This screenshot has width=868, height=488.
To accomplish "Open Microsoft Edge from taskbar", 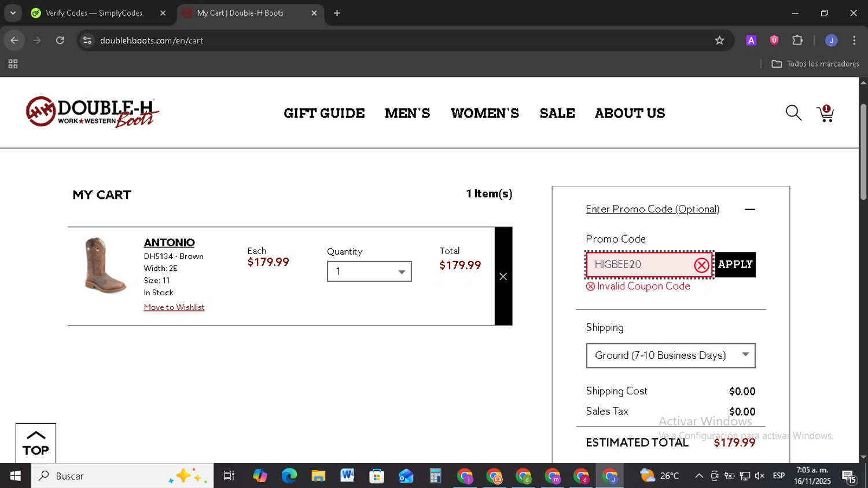I will coord(289,476).
